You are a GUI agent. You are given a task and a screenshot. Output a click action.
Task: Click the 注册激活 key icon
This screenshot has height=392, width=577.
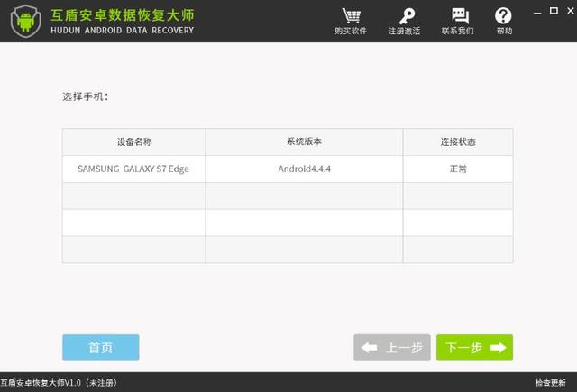click(x=406, y=16)
